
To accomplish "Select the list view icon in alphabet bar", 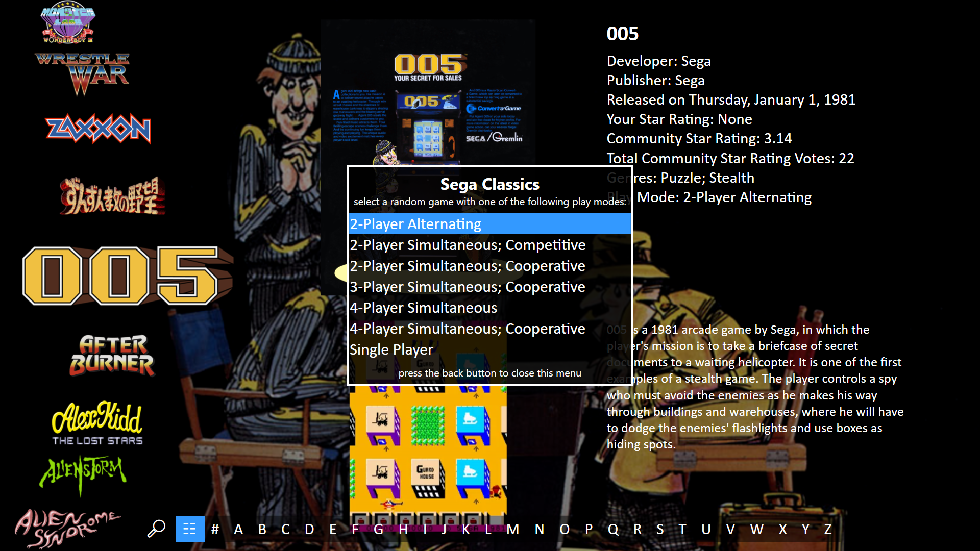I will coord(190,529).
